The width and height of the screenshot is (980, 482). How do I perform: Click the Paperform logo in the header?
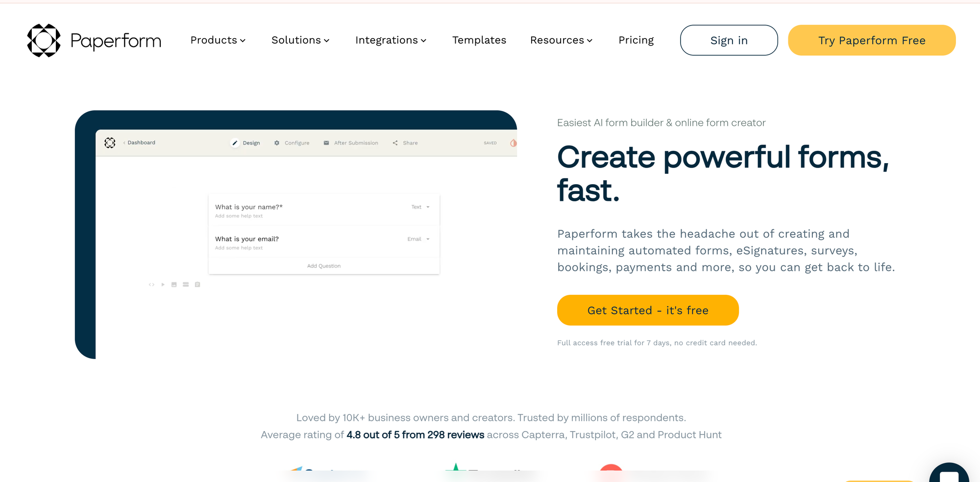pyautogui.click(x=94, y=41)
